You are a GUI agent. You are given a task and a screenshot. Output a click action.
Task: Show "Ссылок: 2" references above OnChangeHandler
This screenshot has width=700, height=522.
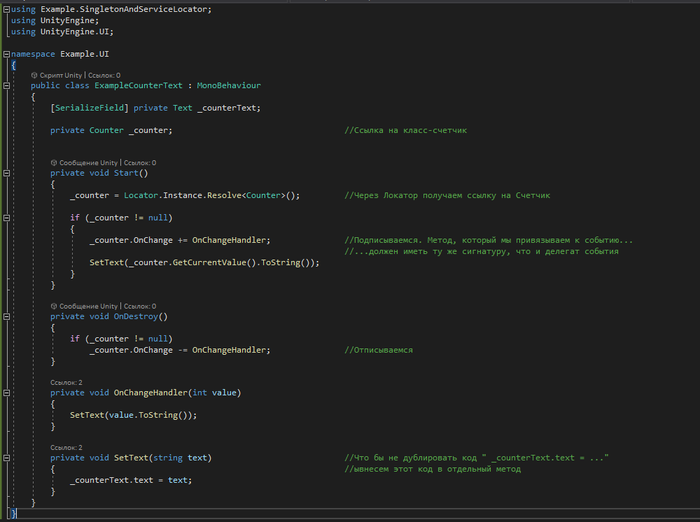67,382
